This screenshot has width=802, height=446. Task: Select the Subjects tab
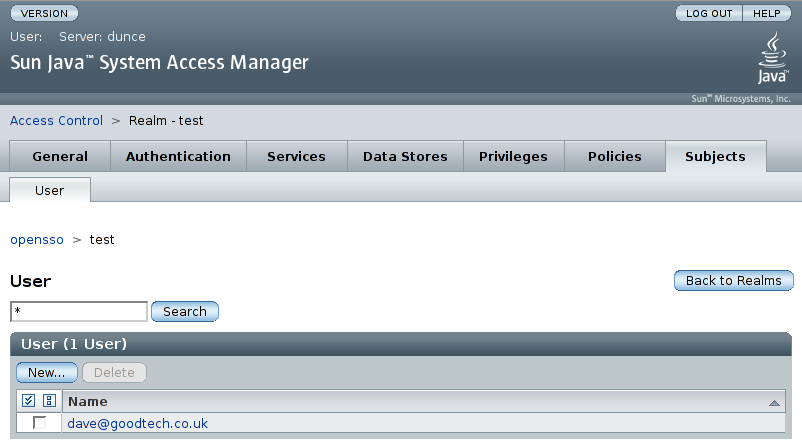pyautogui.click(x=715, y=157)
